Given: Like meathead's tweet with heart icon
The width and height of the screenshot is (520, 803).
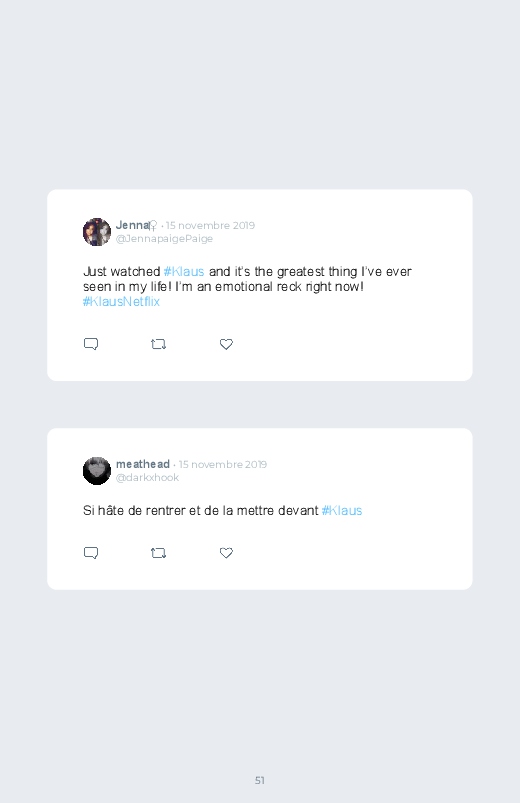Looking at the screenshot, I should pyautogui.click(x=226, y=553).
